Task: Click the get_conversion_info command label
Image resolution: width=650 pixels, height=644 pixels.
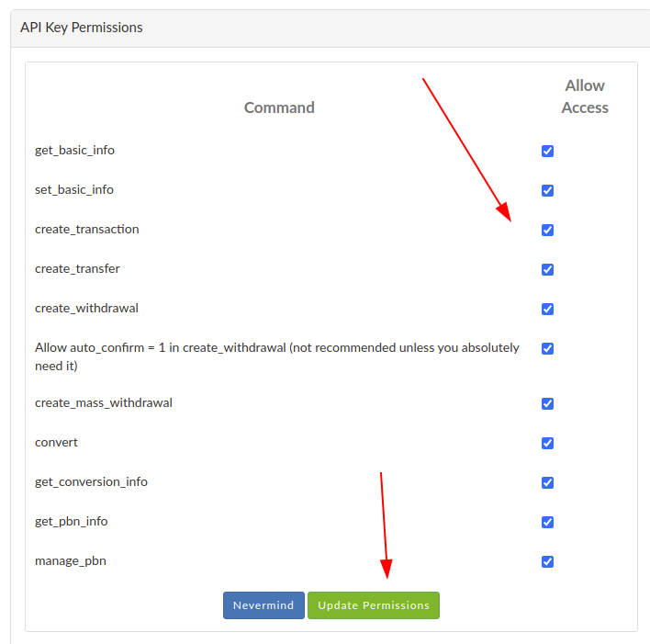Action: tap(91, 481)
